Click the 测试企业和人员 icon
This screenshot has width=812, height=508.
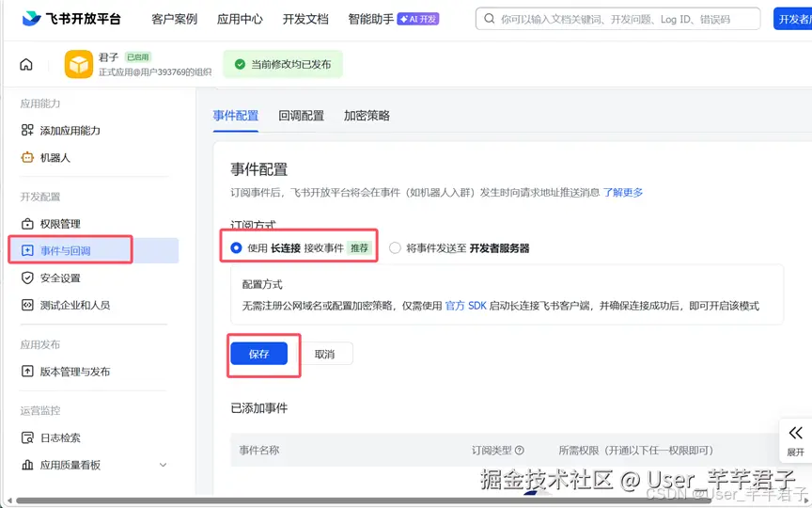point(27,305)
